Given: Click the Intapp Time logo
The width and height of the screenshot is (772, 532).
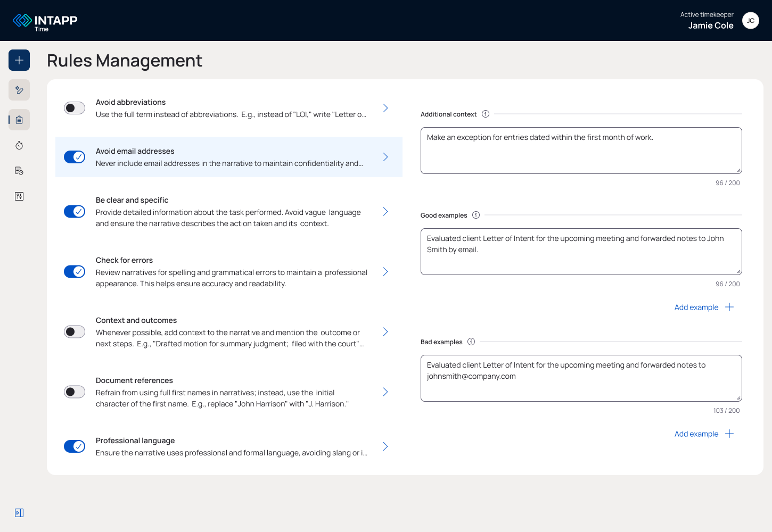Looking at the screenshot, I should pyautogui.click(x=45, y=21).
